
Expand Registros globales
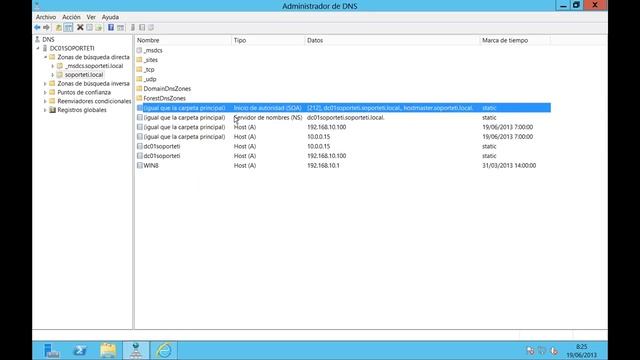(x=45, y=110)
